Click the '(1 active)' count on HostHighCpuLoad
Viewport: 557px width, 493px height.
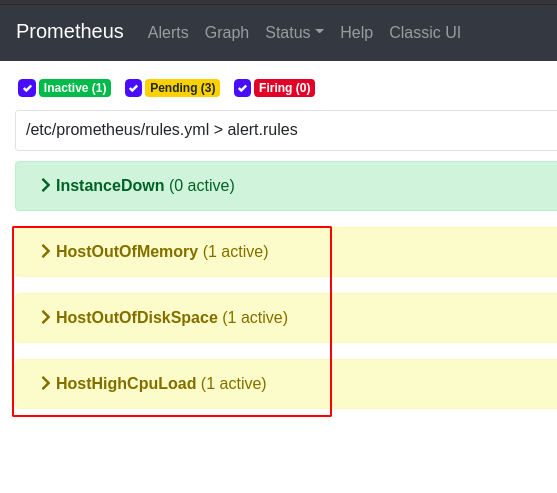pyautogui.click(x=234, y=384)
